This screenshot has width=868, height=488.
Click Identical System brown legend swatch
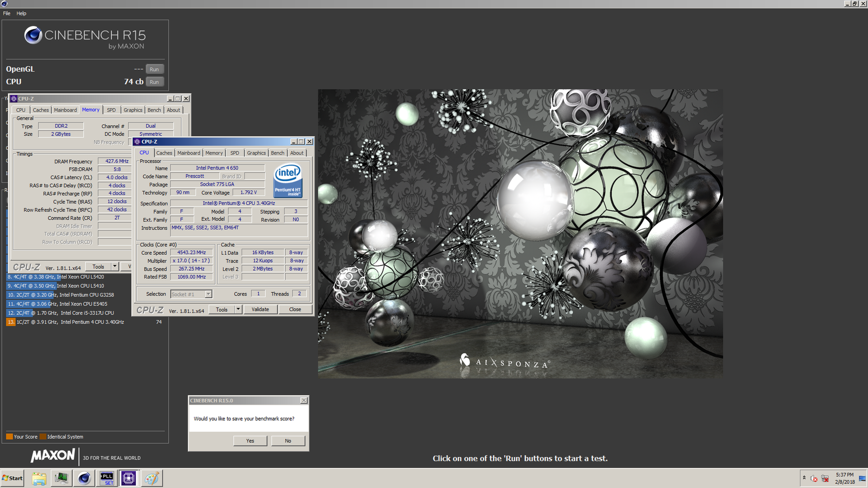pos(42,436)
